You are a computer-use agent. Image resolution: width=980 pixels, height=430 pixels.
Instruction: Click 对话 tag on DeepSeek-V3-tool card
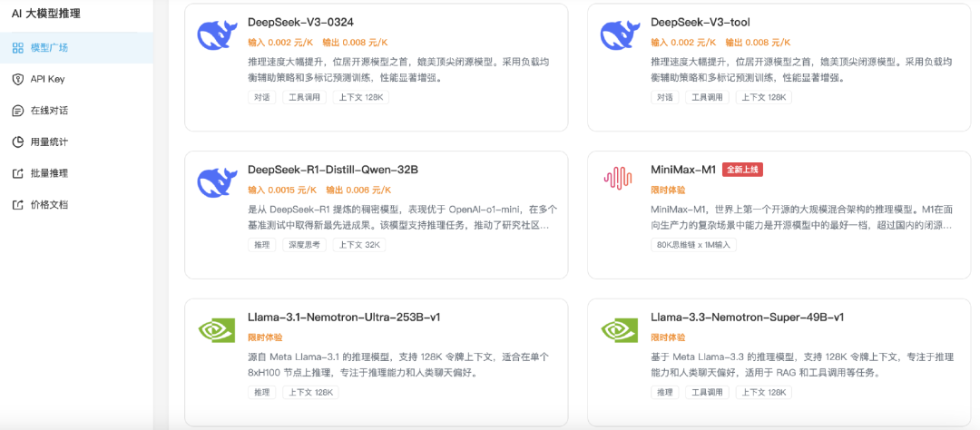pos(664,97)
